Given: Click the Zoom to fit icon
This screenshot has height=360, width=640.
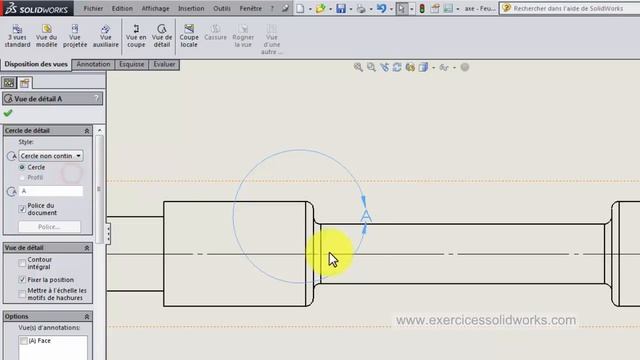Looking at the screenshot, I should point(358,67).
